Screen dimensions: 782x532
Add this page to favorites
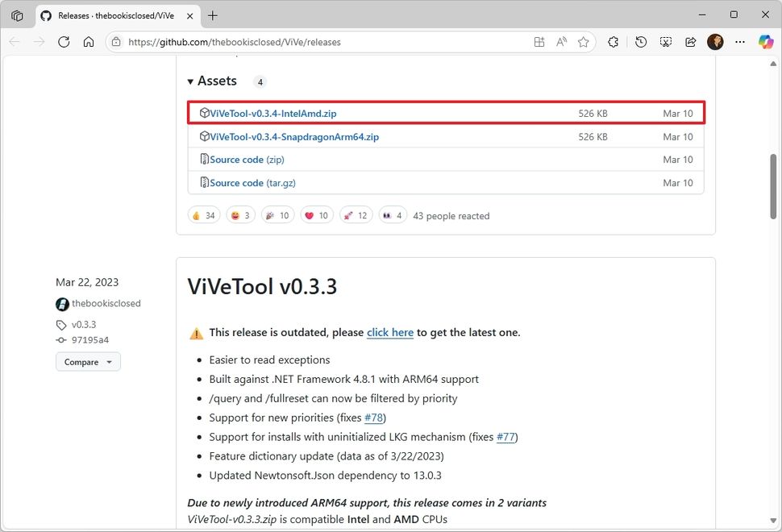click(584, 42)
